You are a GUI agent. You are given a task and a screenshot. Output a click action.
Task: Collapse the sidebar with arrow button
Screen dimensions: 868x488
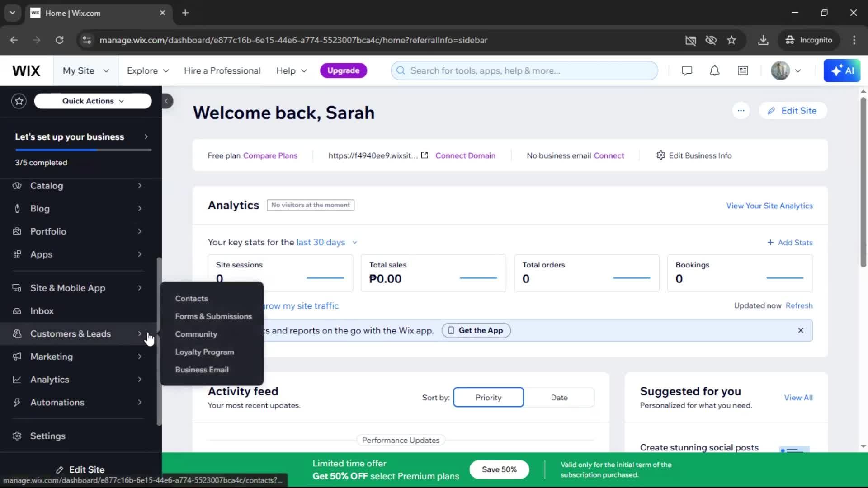(166, 101)
